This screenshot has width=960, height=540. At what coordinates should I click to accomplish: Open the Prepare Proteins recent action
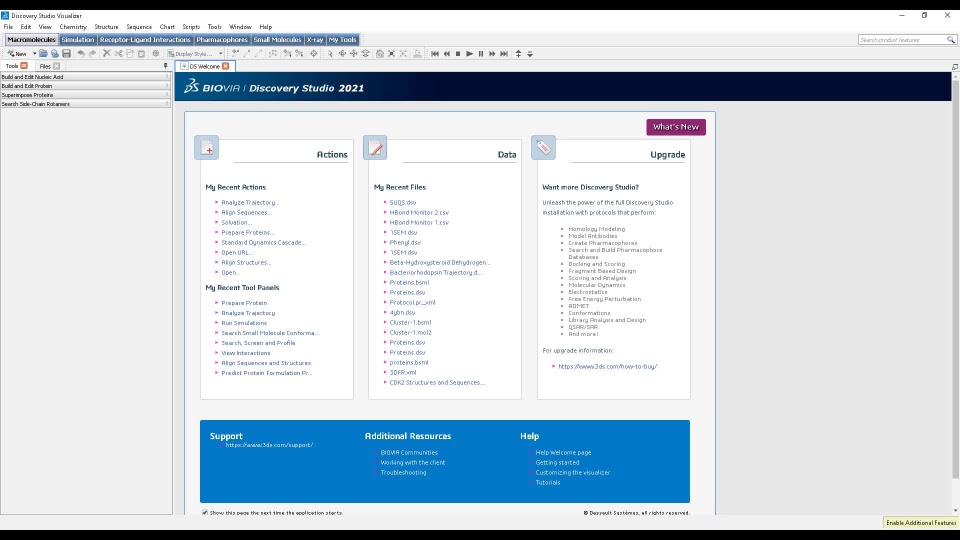(x=247, y=233)
